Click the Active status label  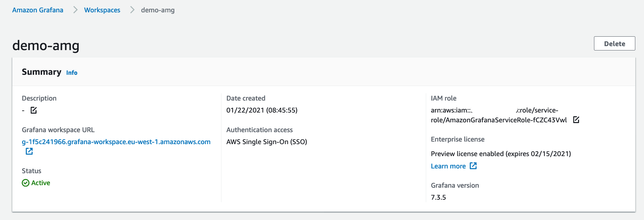pos(41,183)
